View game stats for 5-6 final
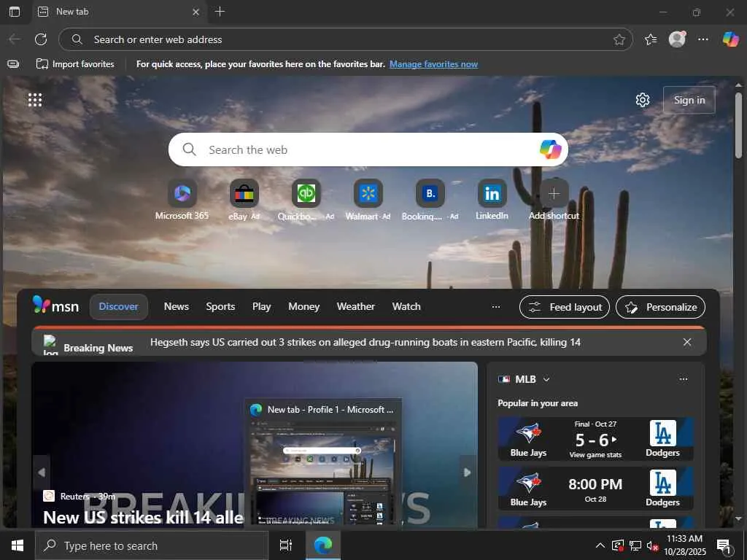 (595, 455)
